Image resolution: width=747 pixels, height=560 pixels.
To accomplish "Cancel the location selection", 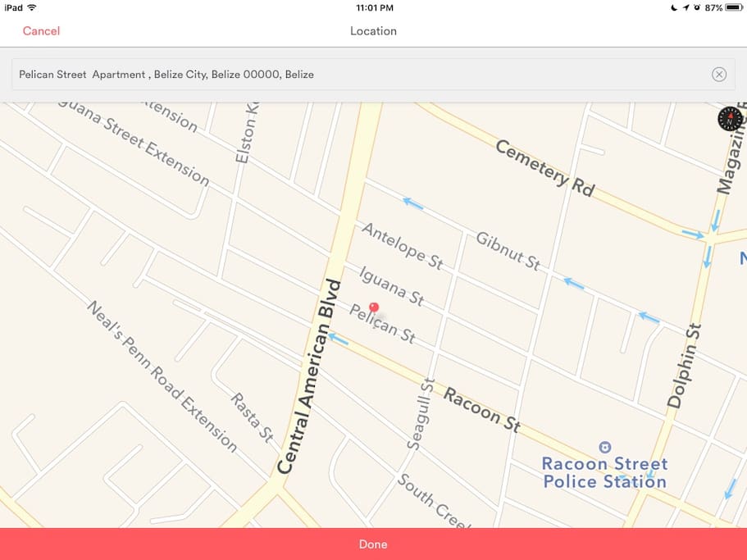I will pos(42,31).
